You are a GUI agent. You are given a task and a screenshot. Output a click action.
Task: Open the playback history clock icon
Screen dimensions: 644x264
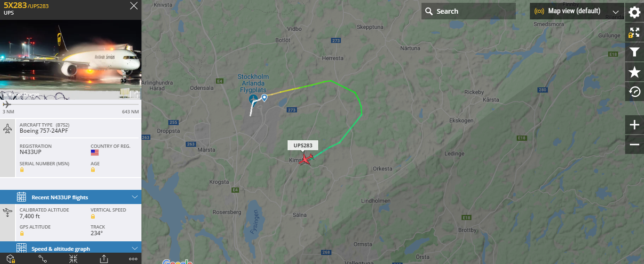(x=635, y=92)
